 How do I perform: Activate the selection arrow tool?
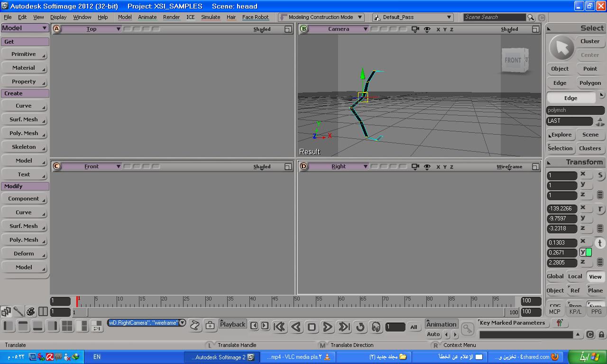click(561, 47)
